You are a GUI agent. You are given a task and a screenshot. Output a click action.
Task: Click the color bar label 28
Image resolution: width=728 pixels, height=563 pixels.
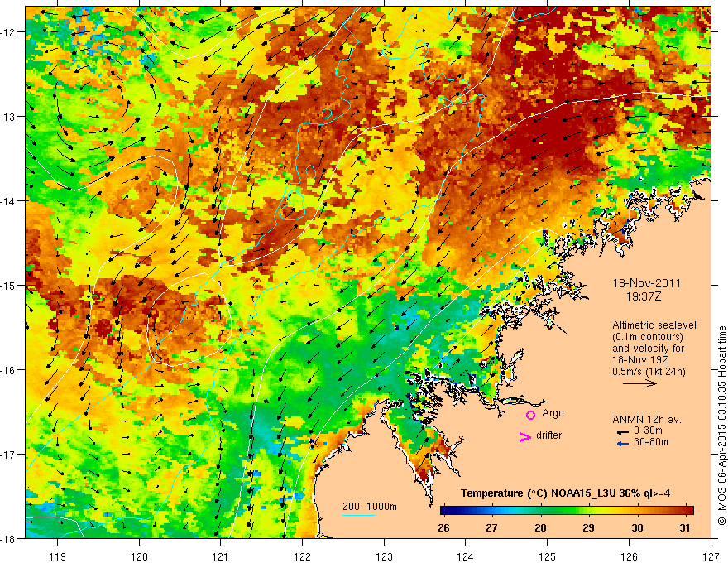[x=540, y=527]
